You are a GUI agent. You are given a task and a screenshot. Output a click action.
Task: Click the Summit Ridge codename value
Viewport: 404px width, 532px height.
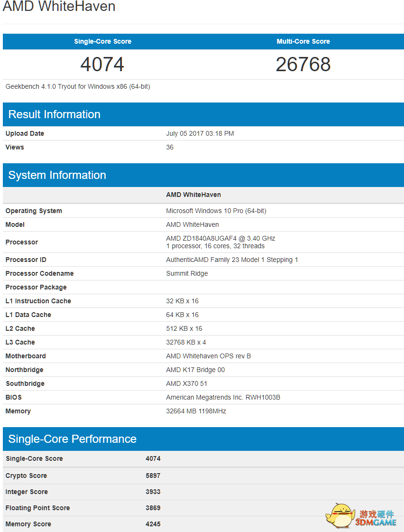point(187,273)
